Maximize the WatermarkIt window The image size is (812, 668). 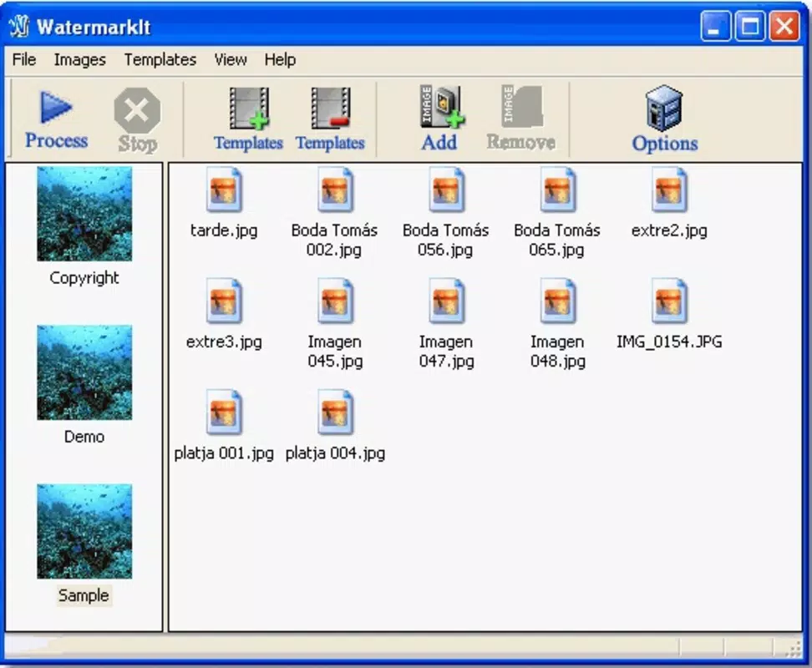coord(750,26)
